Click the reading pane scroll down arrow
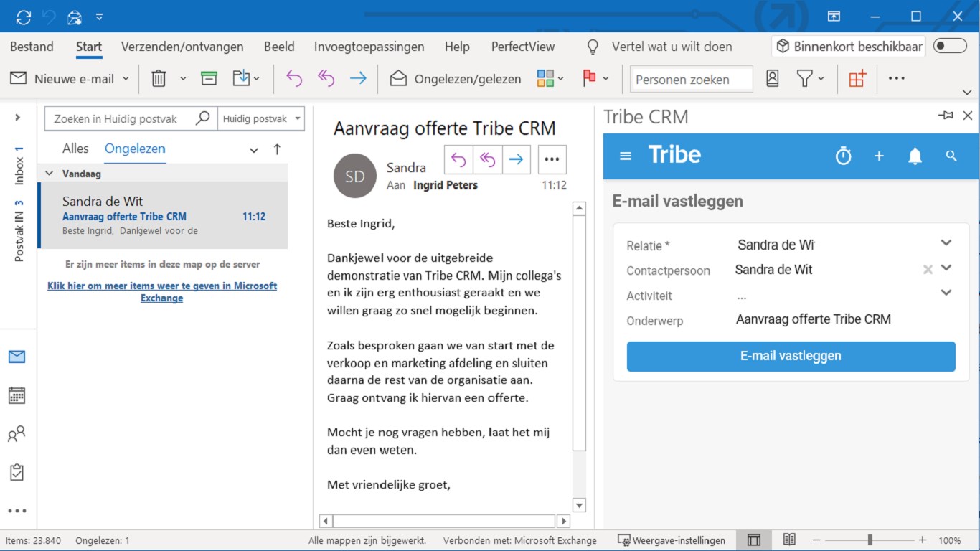The image size is (980, 551). coord(580,505)
